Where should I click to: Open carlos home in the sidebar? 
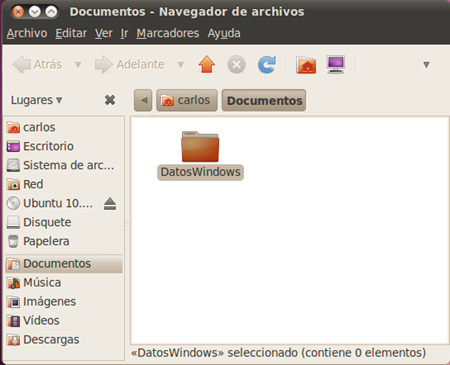pos(63,127)
